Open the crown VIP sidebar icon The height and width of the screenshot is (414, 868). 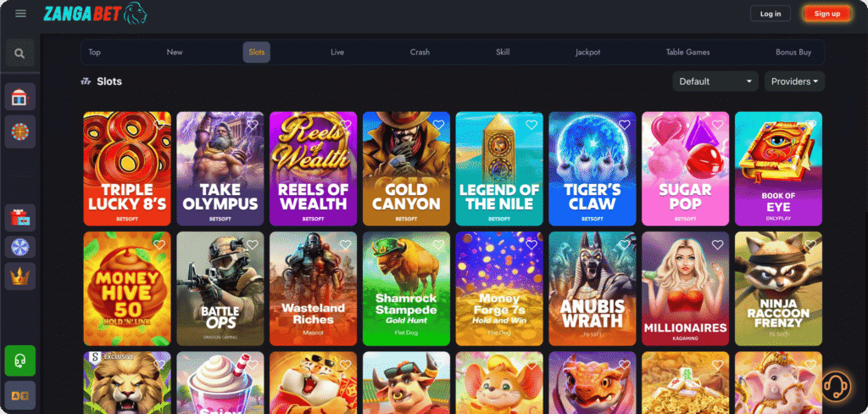(20, 277)
